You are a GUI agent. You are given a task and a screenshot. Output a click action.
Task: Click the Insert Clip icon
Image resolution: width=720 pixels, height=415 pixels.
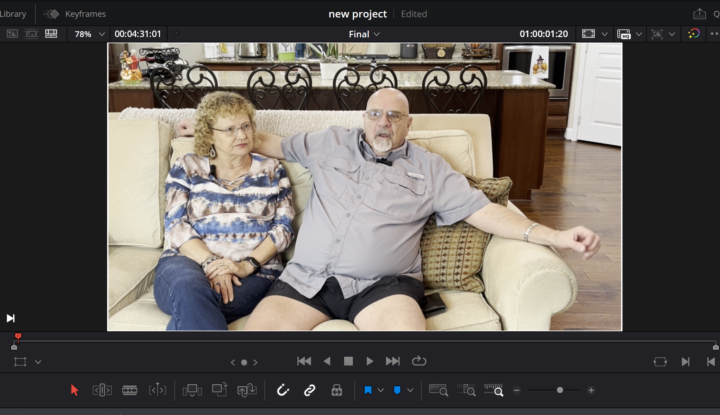(193, 390)
